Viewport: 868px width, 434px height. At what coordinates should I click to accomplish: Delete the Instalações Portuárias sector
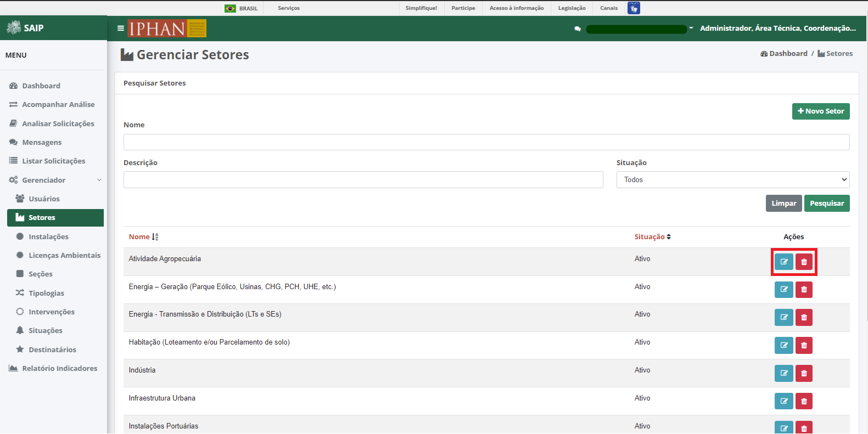click(x=804, y=427)
